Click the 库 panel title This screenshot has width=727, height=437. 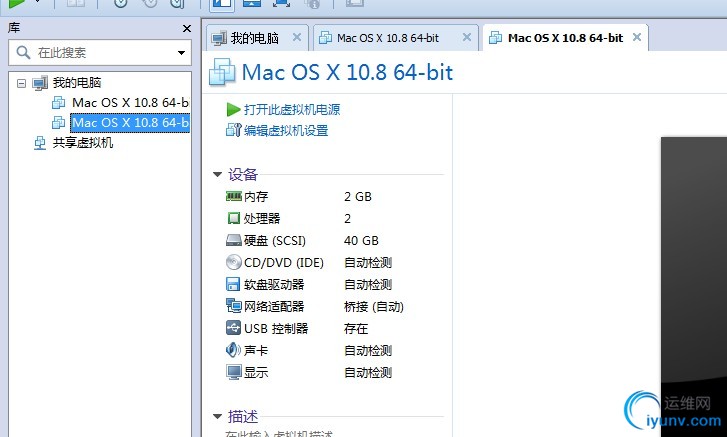(x=14, y=28)
